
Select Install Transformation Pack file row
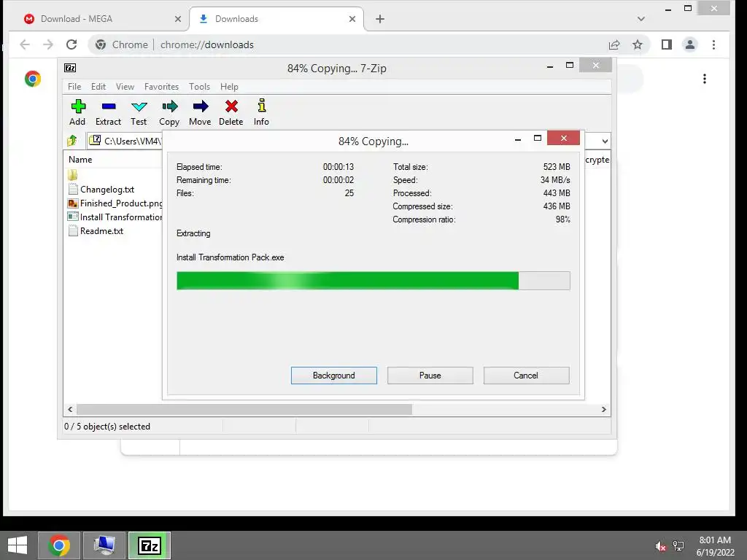pos(115,217)
